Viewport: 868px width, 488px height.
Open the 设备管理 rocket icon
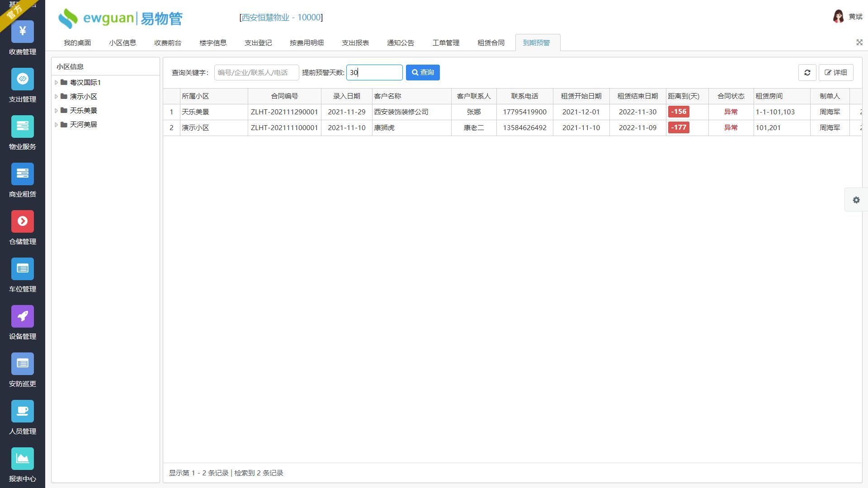[22, 317]
